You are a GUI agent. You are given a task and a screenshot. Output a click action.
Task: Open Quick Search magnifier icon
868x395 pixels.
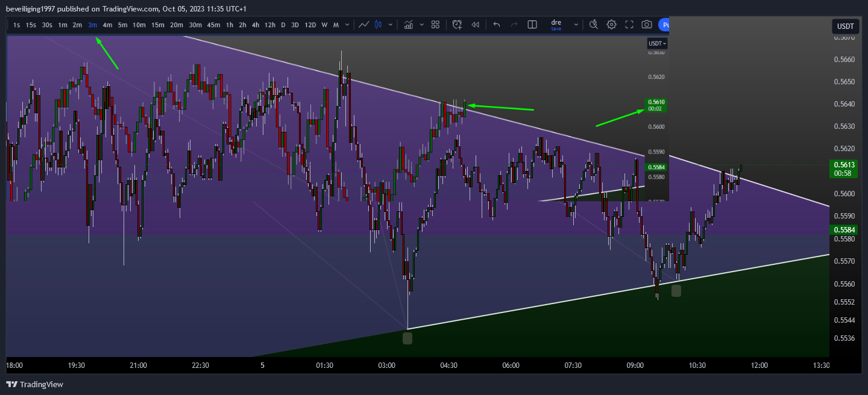(x=593, y=25)
